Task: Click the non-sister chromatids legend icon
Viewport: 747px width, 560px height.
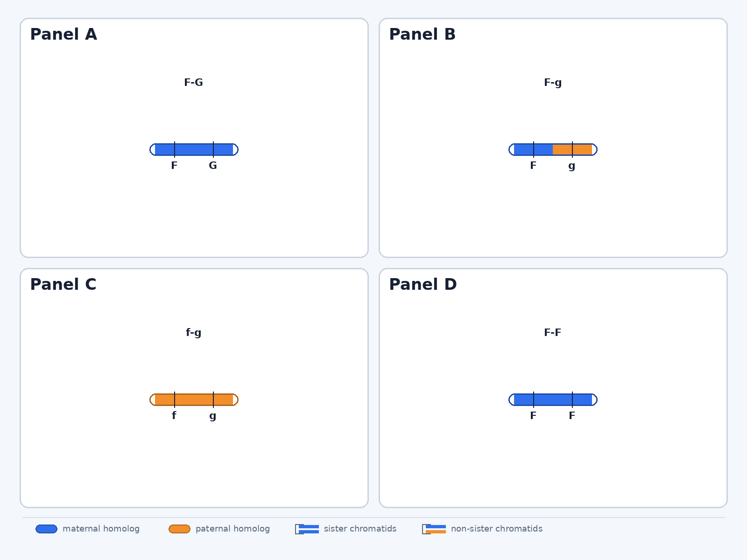Action: tap(434, 529)
